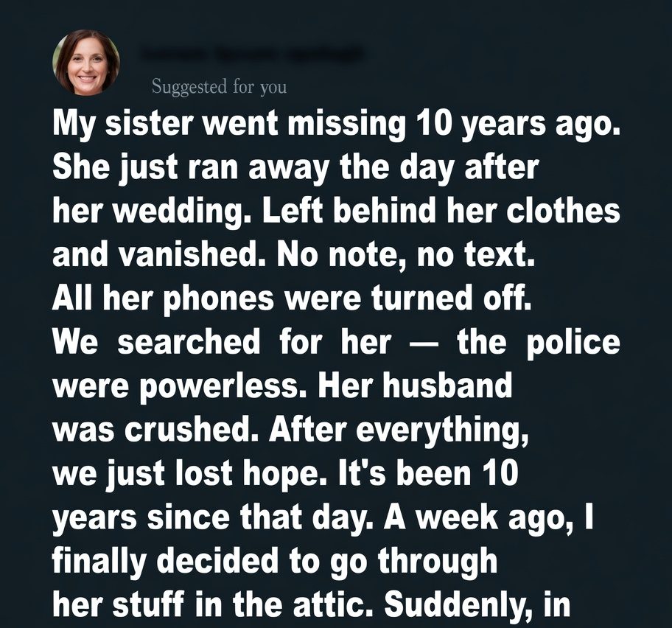Click the blurred author name link
The image size is (672, 628).
click(251, 54)
